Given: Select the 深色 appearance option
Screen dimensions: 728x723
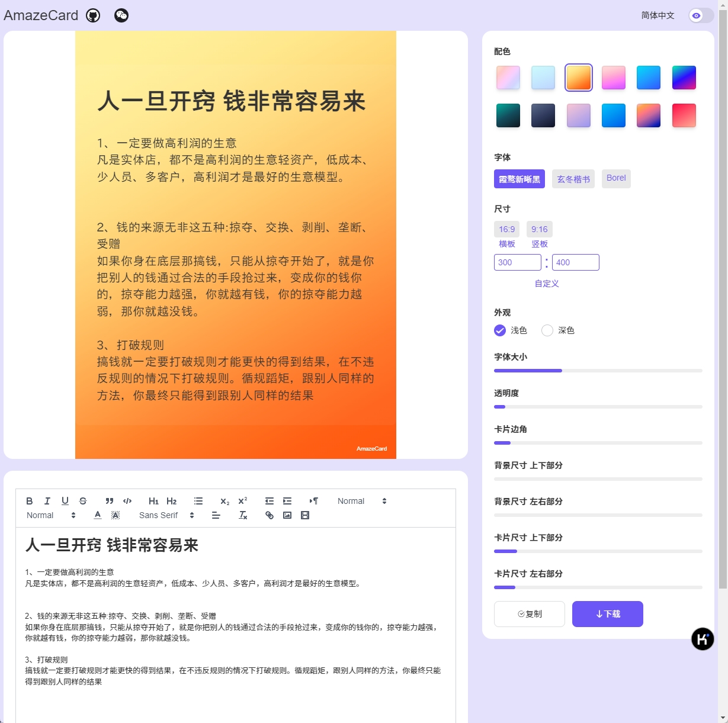Looking at the screenshot, I should 558,330.
